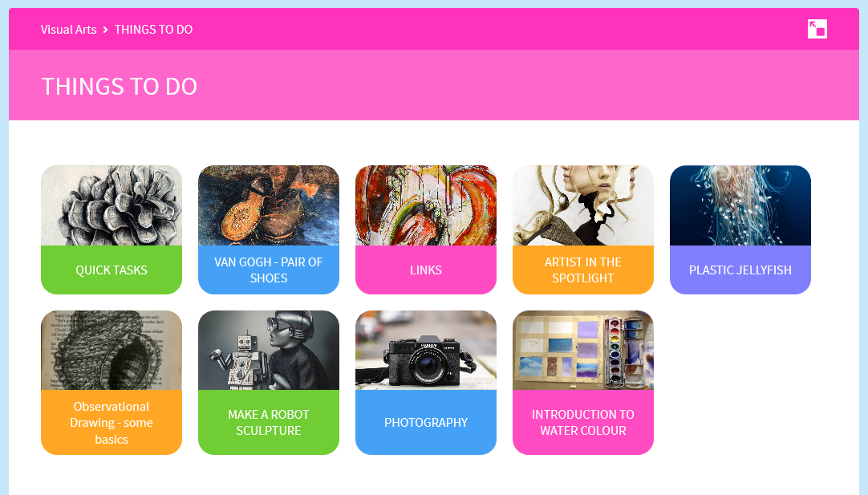The width and height of the screenshot is (868, 495).
Task: Click the jellyfish underwater image
Action: (740, 205)
